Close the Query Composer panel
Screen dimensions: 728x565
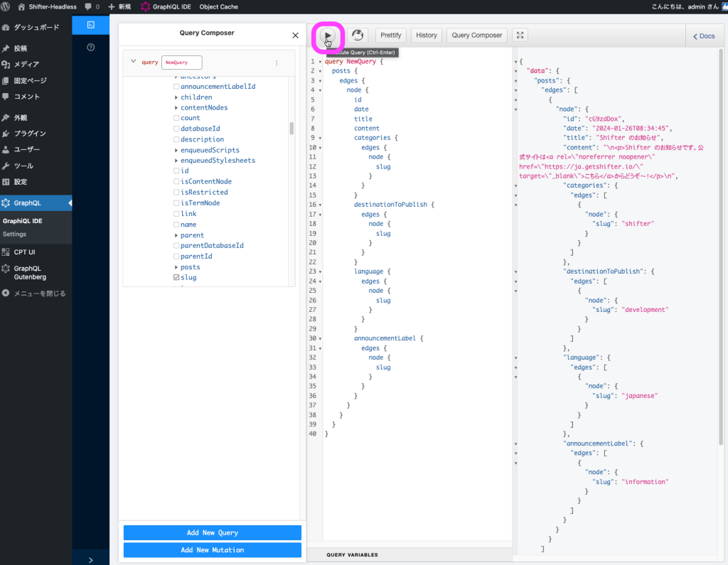tap(295, 36)
